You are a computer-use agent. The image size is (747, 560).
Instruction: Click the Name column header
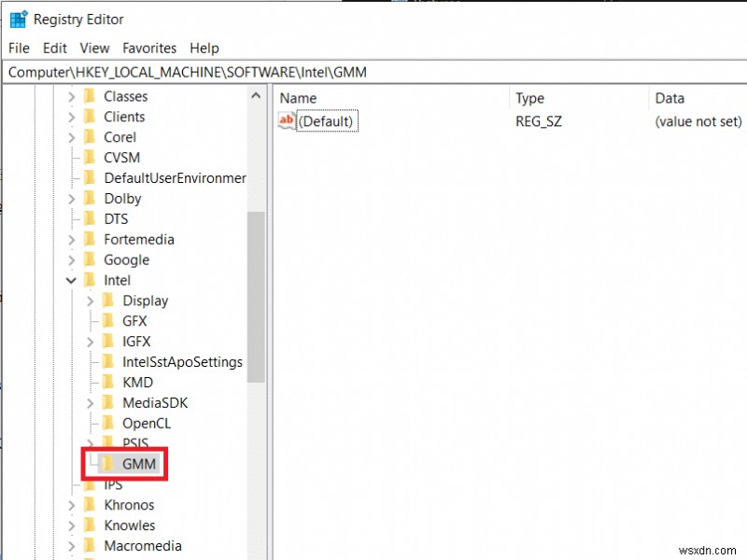298,98
